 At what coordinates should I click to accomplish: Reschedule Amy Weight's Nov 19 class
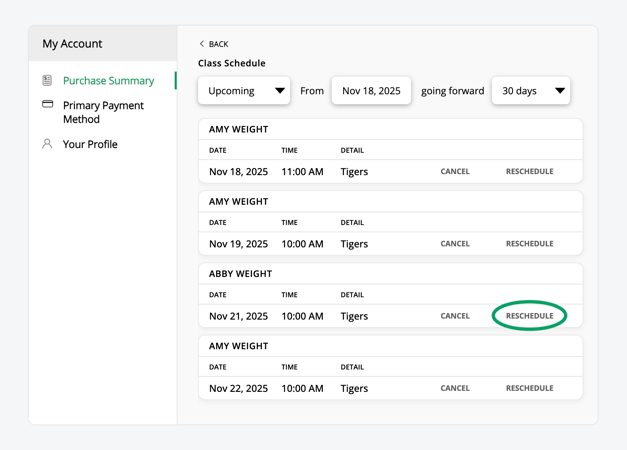(x=529, y=244)
